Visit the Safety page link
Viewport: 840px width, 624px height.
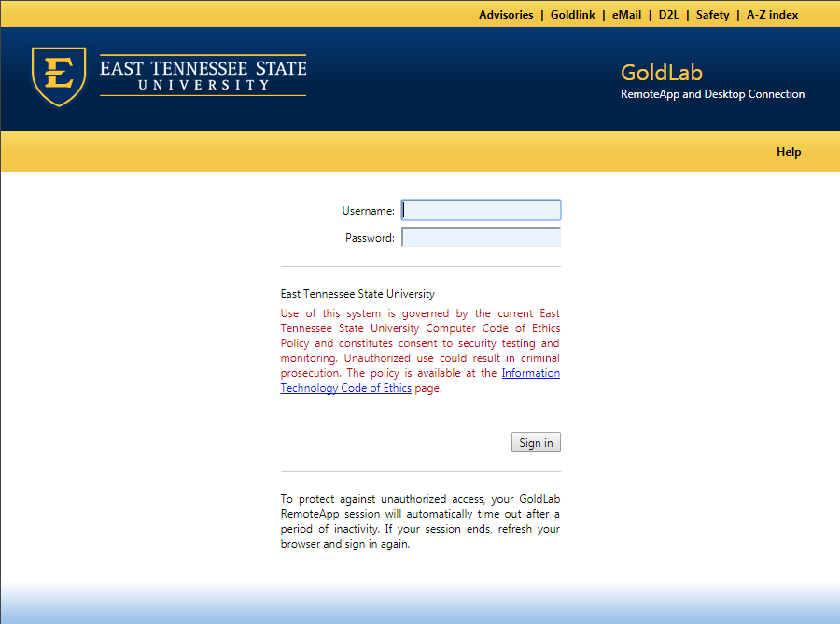point(712,15)
